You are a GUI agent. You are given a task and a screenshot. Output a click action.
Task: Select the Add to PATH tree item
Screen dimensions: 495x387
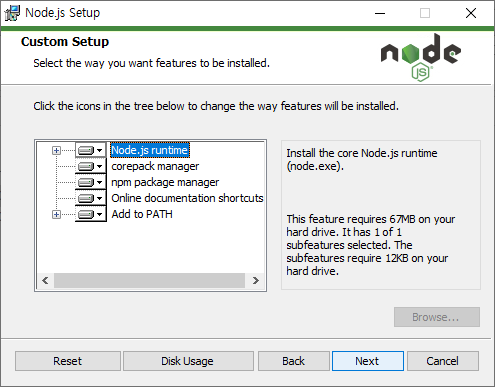pyautogui.click(x=142, y=214)
